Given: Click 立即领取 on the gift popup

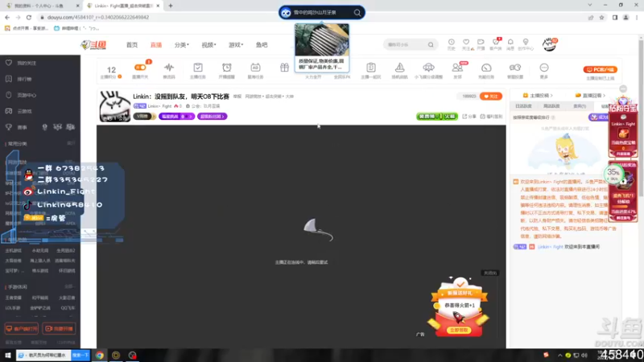Looking at the screenshot, I should coord(459,330).
